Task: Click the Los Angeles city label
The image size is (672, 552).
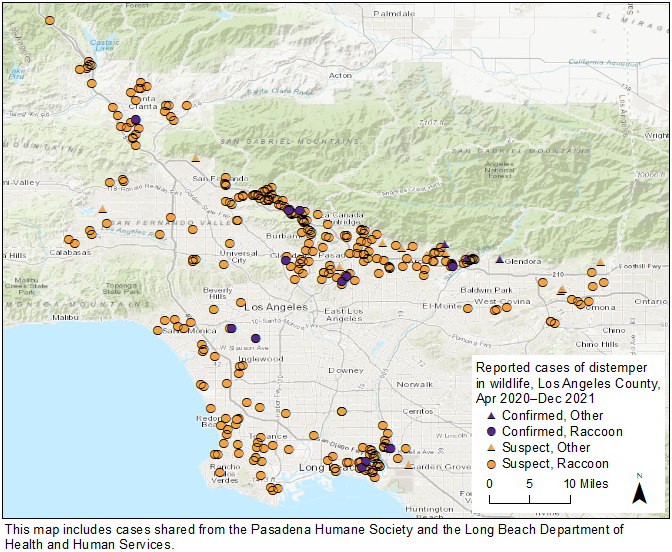Action: click(276, 307)
